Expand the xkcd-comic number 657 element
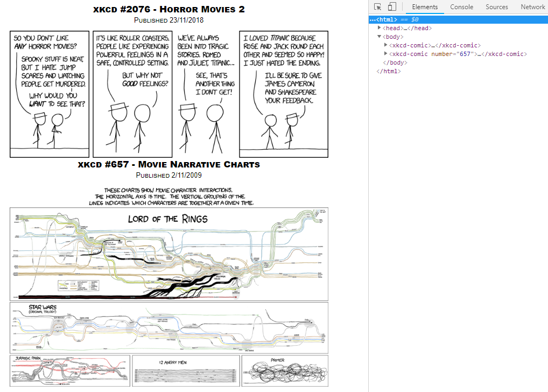The width and height of the screenshot is (548, 392). (385, 54)
